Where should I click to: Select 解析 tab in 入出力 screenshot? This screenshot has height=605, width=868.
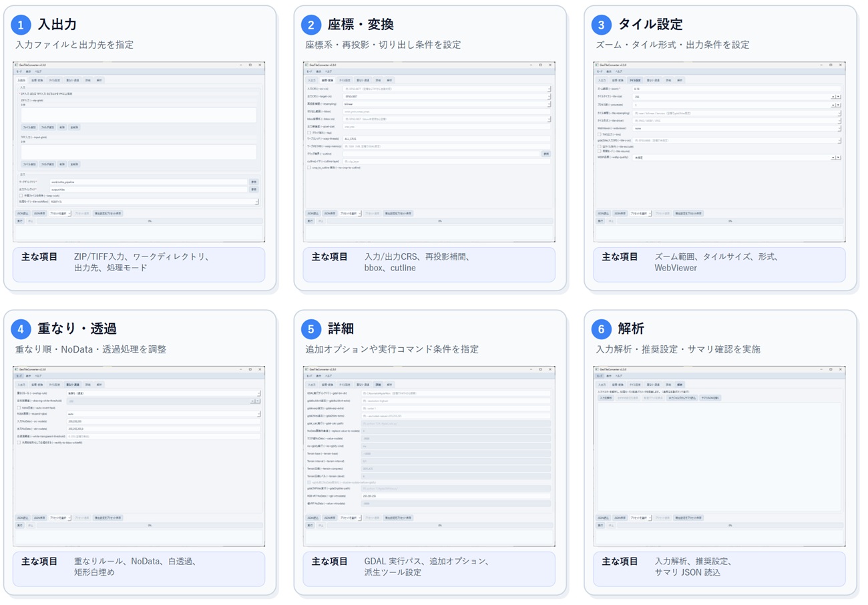click(x=99, y=80)
